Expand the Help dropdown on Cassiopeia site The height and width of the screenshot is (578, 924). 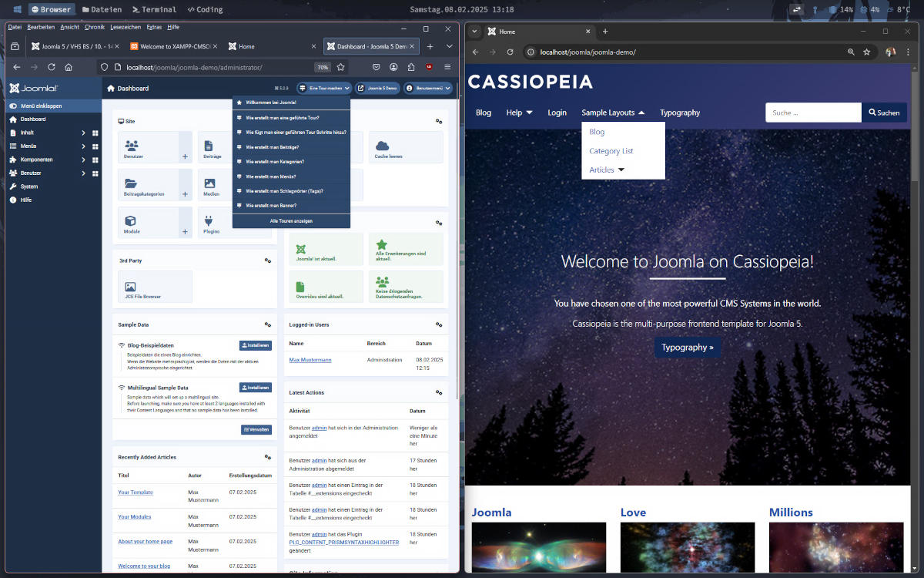(x=519, y=113)
